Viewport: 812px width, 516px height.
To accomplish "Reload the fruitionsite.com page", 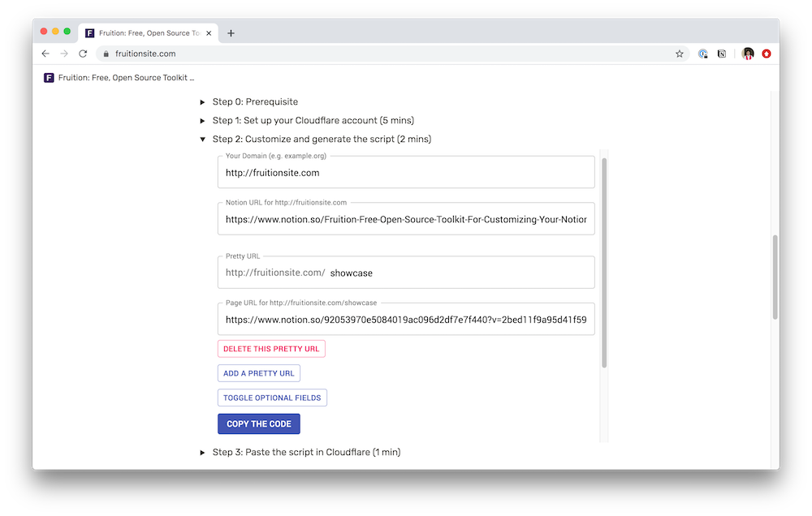I will [x=83, y=54].
